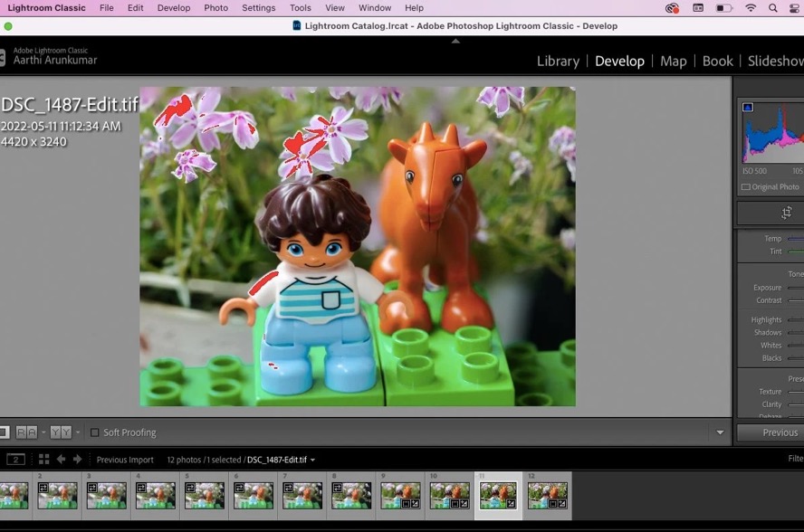Switch to the Library module
This screenshot has width=804, height=532.
[558, 61]
